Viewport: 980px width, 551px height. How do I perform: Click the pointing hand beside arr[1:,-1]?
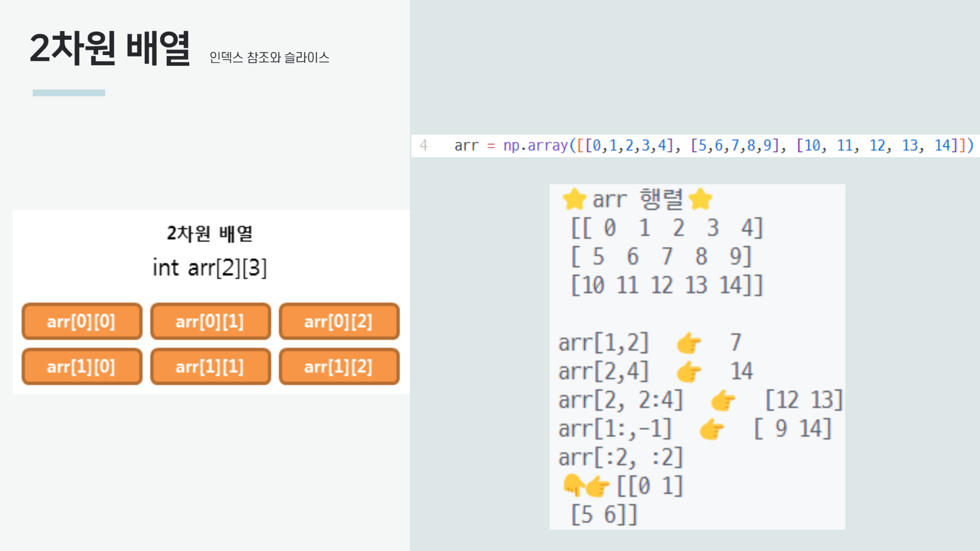point(712,429)
